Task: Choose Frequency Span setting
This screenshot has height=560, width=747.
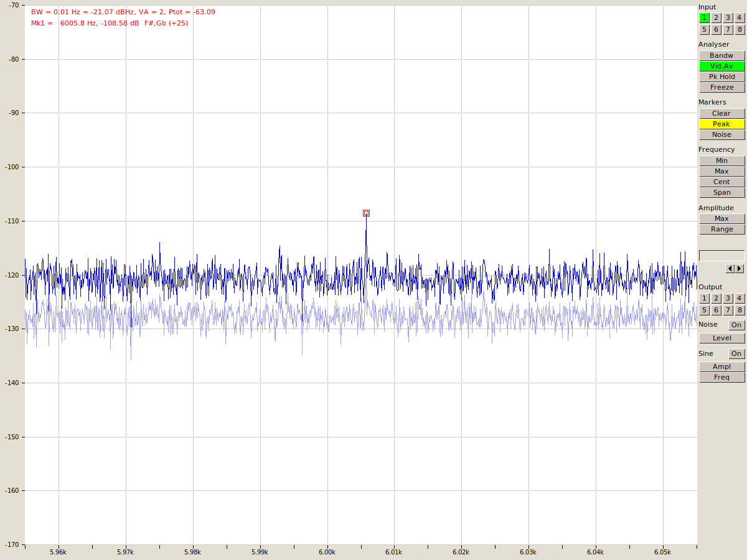Action: tap(721, 192)
